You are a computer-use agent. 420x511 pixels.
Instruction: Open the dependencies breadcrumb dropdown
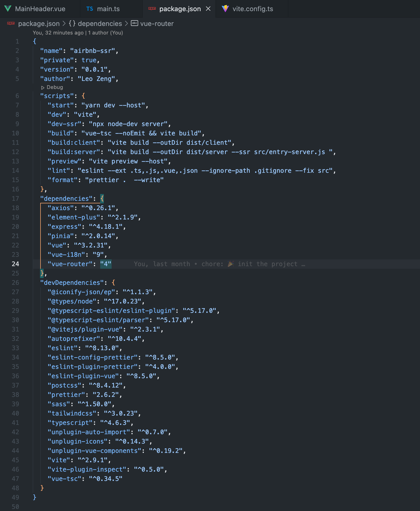pos(100,24)
